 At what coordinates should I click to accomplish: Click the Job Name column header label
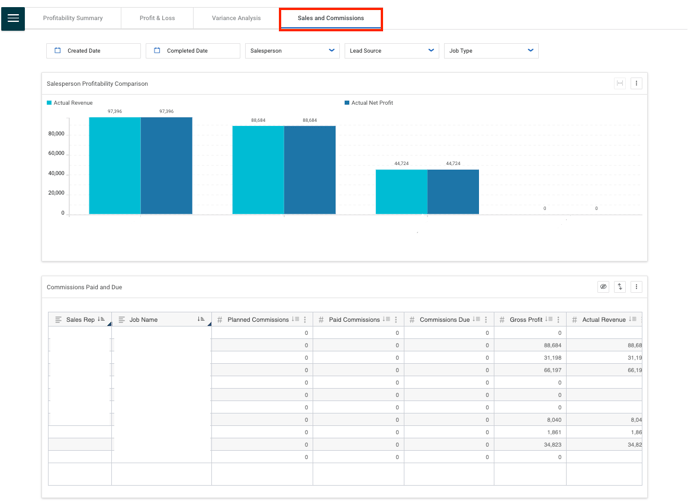[x=143, y=320]
